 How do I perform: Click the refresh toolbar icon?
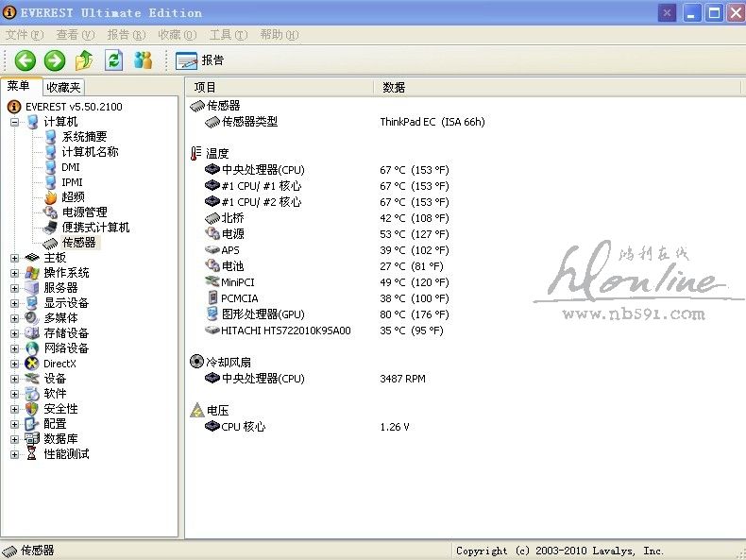[113, 60]
